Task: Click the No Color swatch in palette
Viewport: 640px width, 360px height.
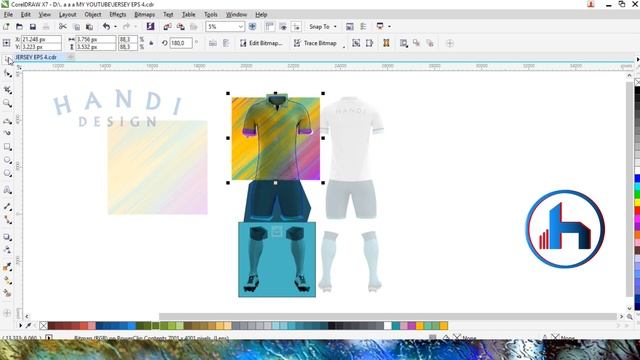Action: [44, 325]
